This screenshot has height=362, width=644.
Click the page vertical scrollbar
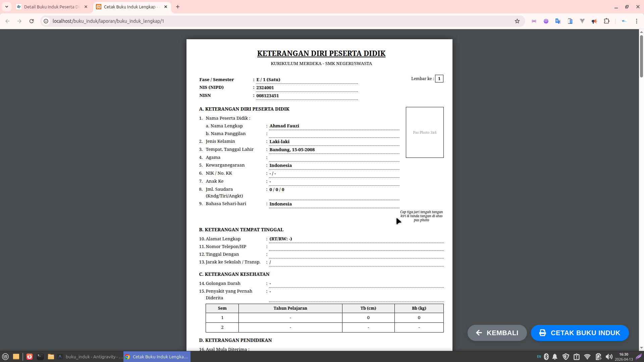tap(641, 55)
